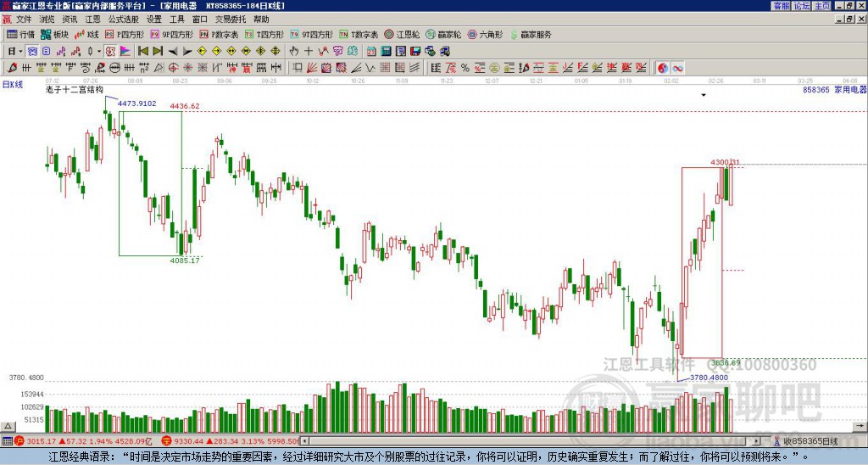The width and height of the screenshot is (868, 465).
Task: Click the 收858365日线 status entry
Action: pos(810,441)
